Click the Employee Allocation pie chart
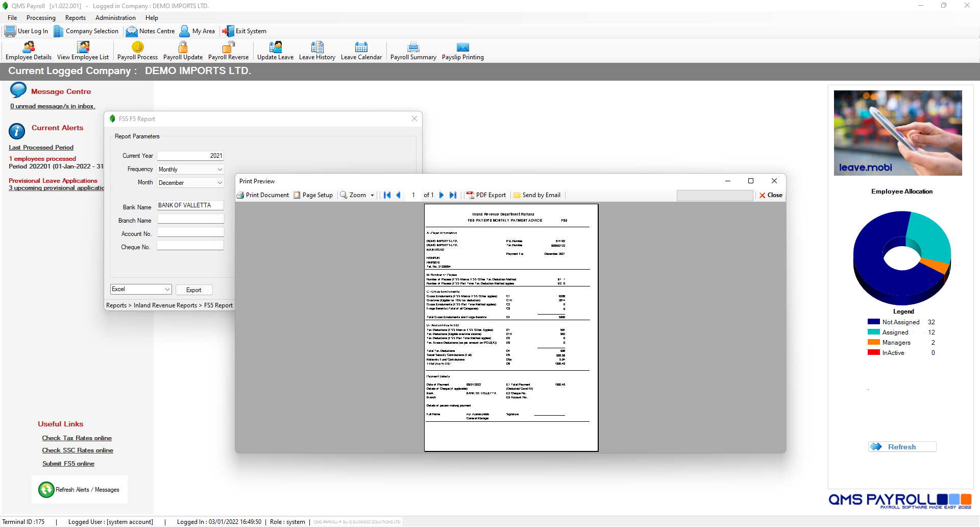980x527 pixels. [x=902, y=258]
